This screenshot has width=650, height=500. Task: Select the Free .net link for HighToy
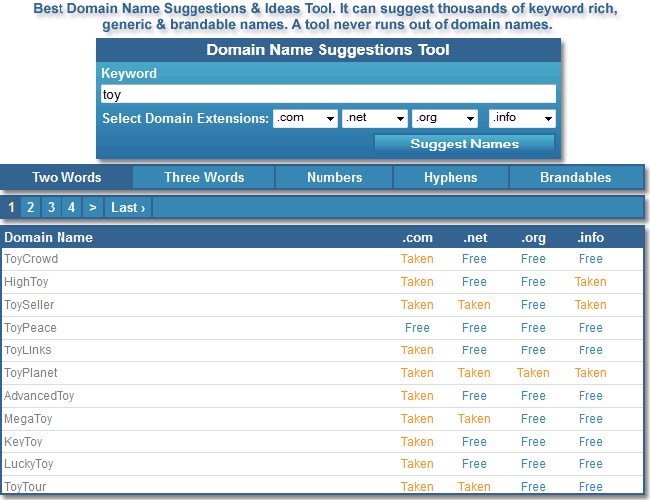point(474,282)
